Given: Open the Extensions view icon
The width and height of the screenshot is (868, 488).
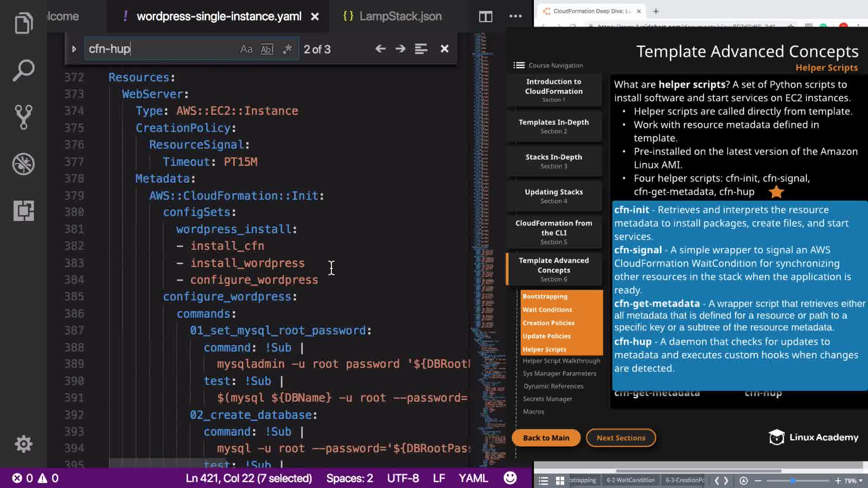Looking at the screenshot, I should tap(24, 211).
